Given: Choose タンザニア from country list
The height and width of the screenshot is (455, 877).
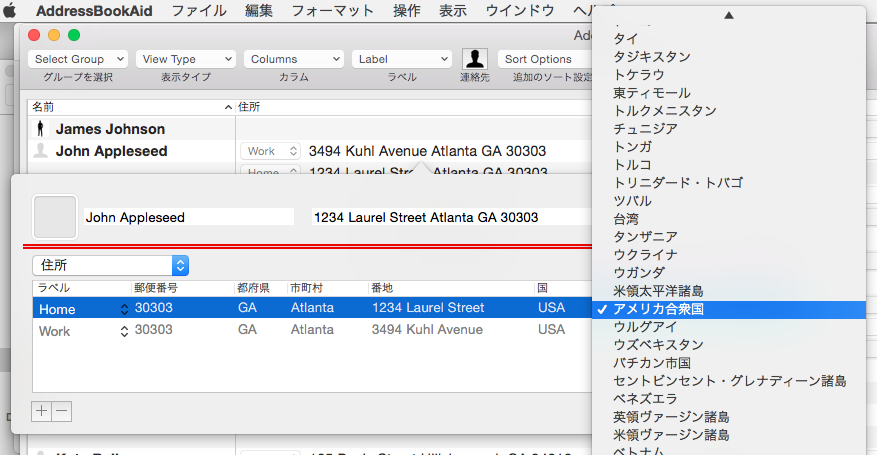Looking at the screenshot, I should pos(729,236).
